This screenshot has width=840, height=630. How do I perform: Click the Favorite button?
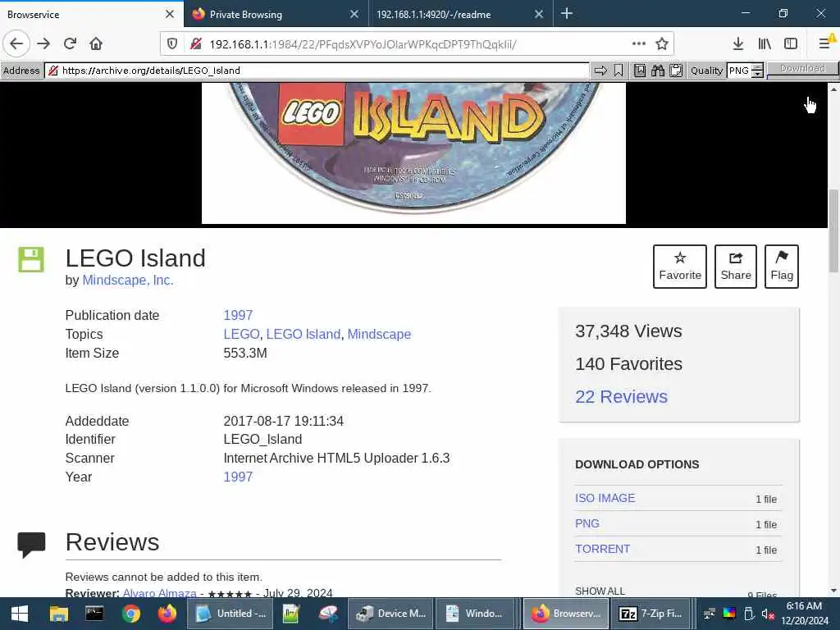click(680, 267)
